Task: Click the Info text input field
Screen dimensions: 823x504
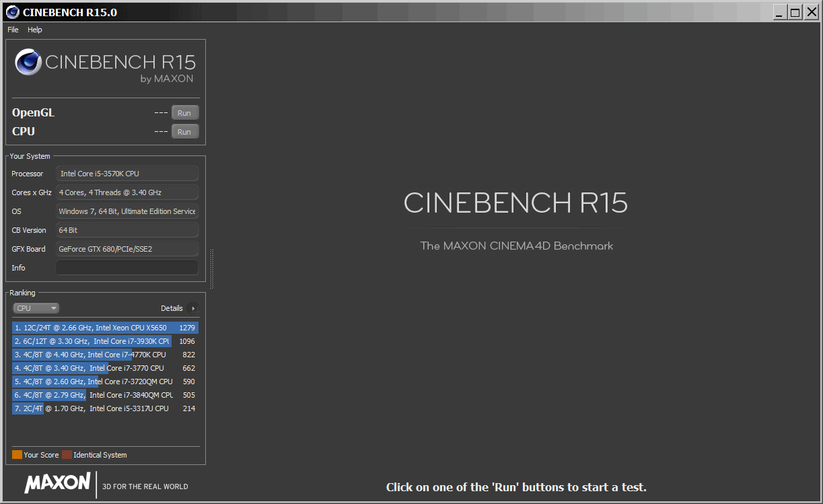Action: 127,268
